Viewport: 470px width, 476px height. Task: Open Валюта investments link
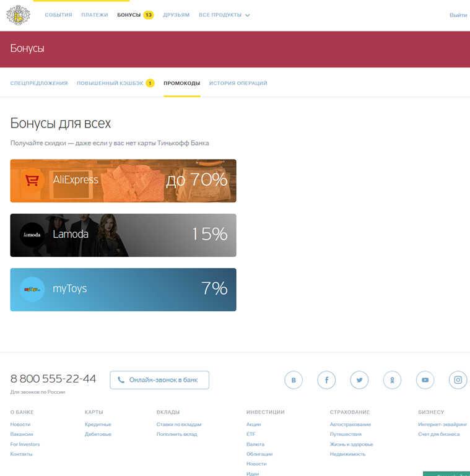tap(255, 444)
